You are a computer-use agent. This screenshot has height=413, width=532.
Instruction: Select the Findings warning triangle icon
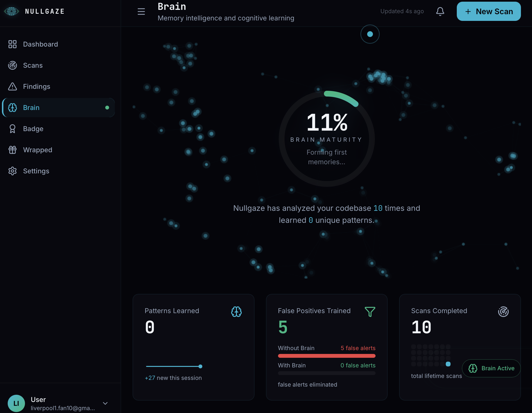(12, 86)
